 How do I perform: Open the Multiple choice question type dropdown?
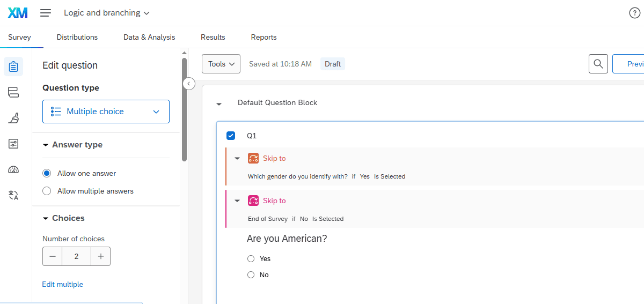click(x=106, y=112)
